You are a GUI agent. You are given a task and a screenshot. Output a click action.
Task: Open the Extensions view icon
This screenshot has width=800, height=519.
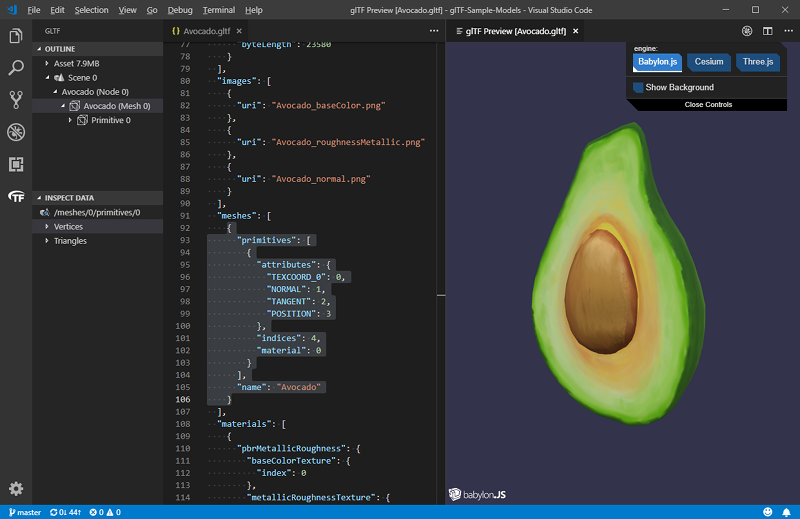16,164
